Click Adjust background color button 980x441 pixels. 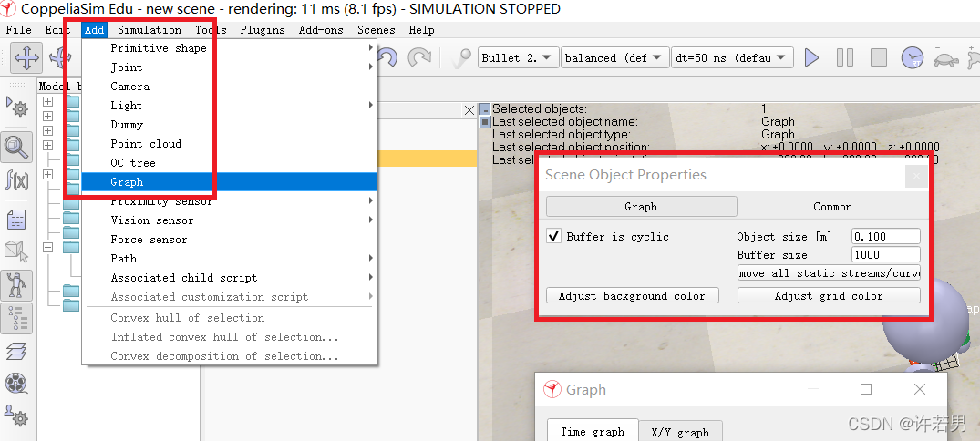[633, 295]
